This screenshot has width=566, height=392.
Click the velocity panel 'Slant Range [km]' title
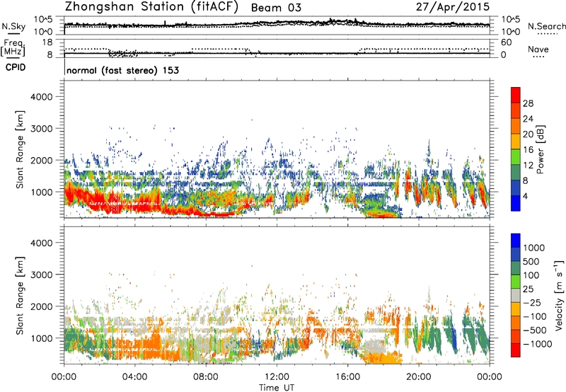pos(20,295)
